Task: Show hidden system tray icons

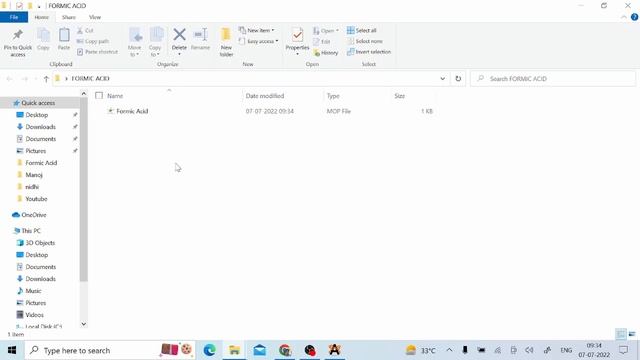Action: [x=449, y=350]
